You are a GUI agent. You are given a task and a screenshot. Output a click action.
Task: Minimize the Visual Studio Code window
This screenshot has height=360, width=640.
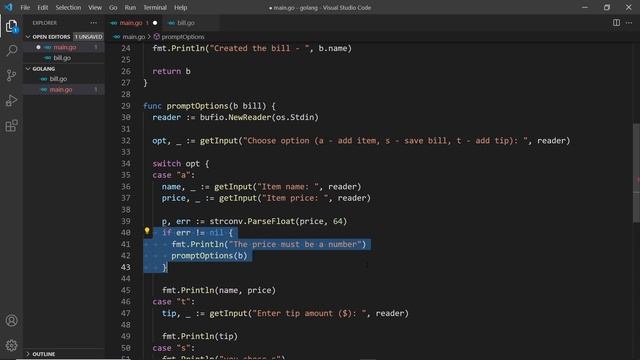[x=585, y=7]
